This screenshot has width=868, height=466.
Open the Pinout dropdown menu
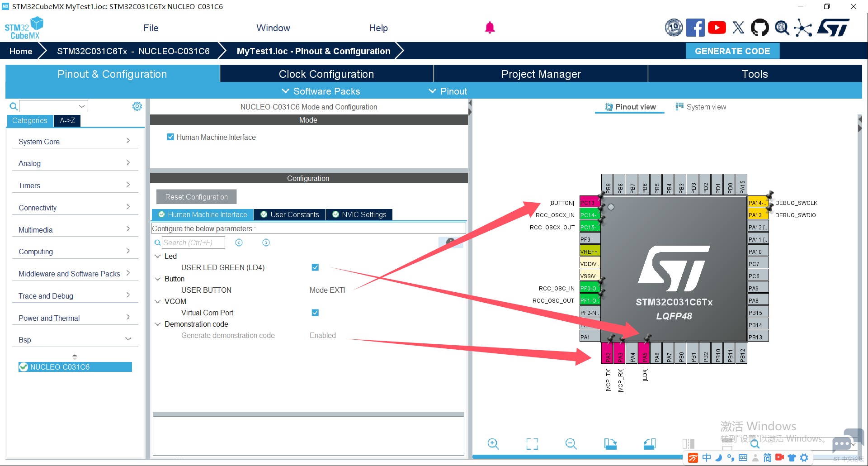448,91
